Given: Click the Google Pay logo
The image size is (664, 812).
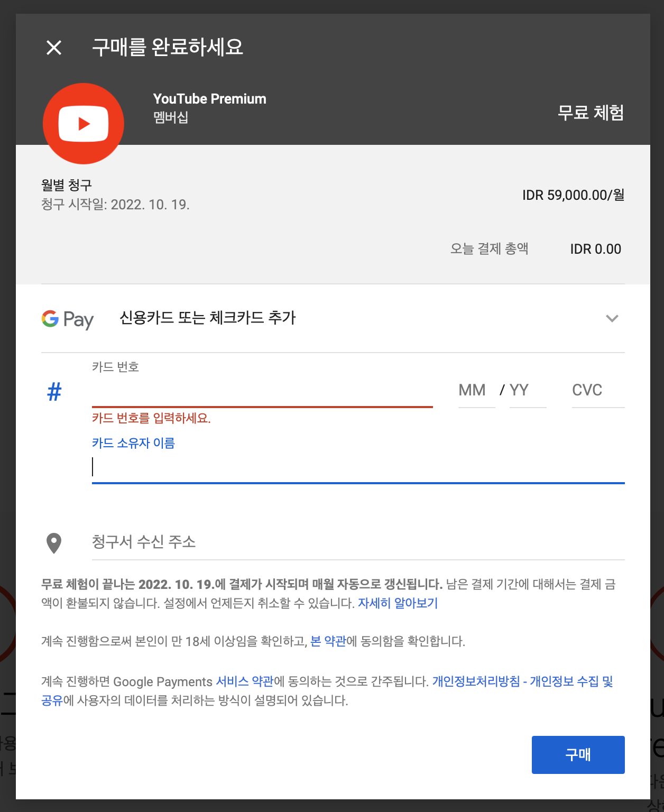Looking at the screenshot, I should coord(68,319).
